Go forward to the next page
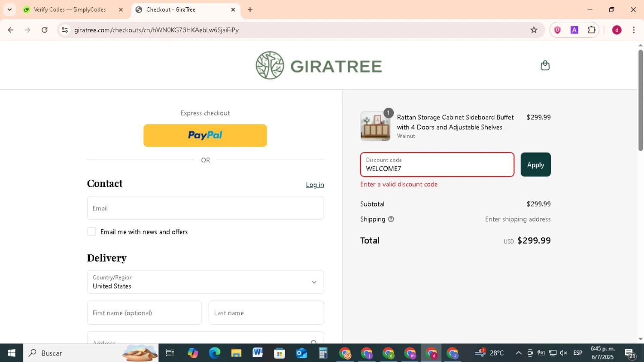Screen dimensions: 644x362 pyautogui.click(x=27, y=30)
